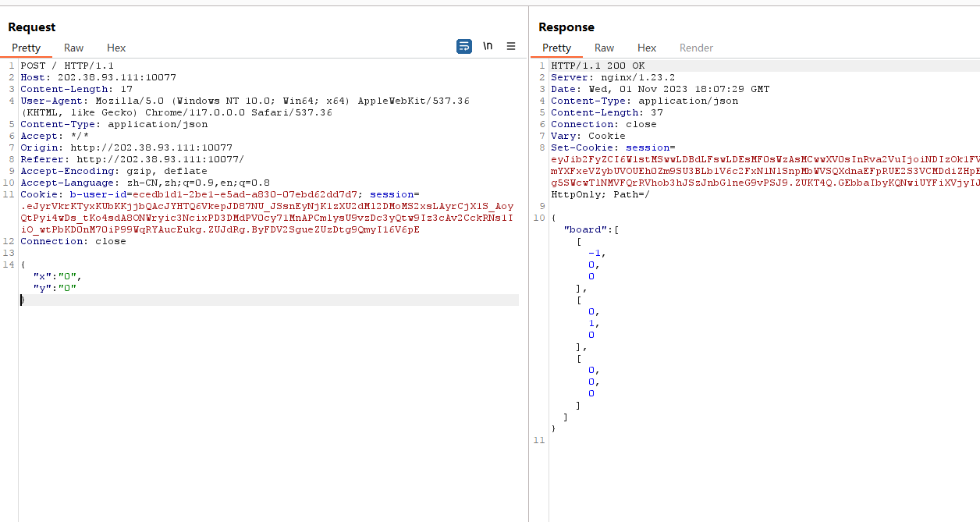The width and height of the screenshot is (980, 522).
Task: Select the Response Raw tab
Action: point(604,48)
